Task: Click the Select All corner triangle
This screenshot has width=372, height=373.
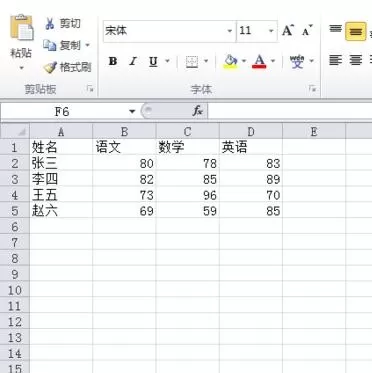Action: click(x=15, y=131)
